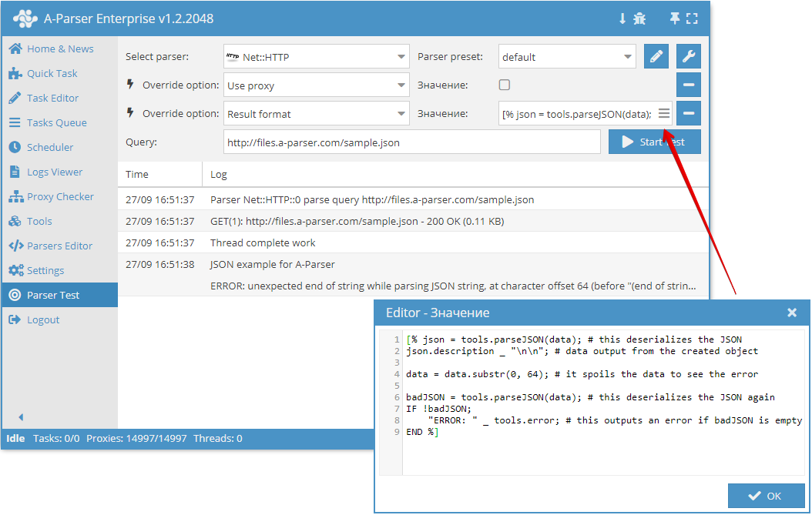Screen dimensions: 812x515
Task: Click the bug report icon
Action: [x=639, y=18]
